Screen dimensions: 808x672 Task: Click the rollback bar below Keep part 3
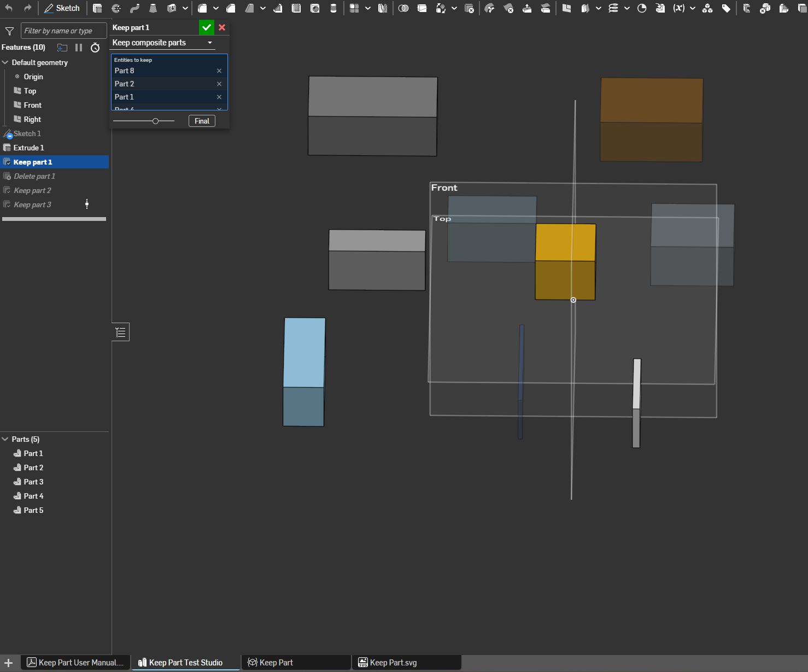pyautogui.click(x=54, y=219)
